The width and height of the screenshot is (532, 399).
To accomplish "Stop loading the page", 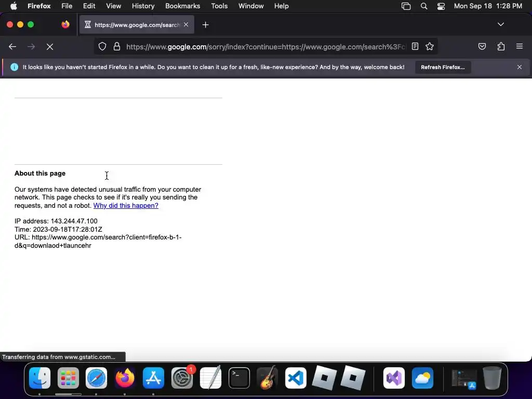I will [50, 47].
